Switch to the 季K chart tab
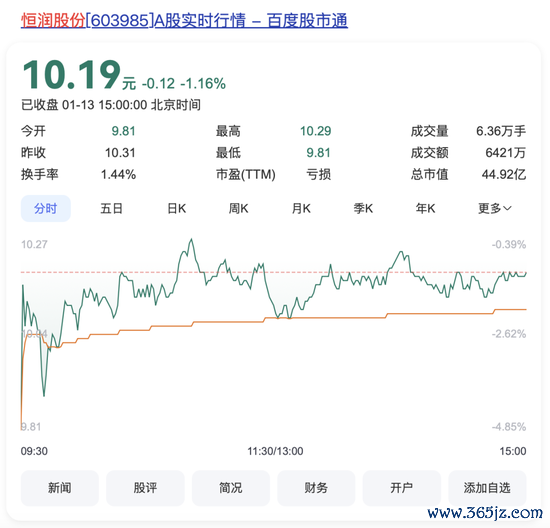Viewport: 550px width, 528px height. click(363, 208)
